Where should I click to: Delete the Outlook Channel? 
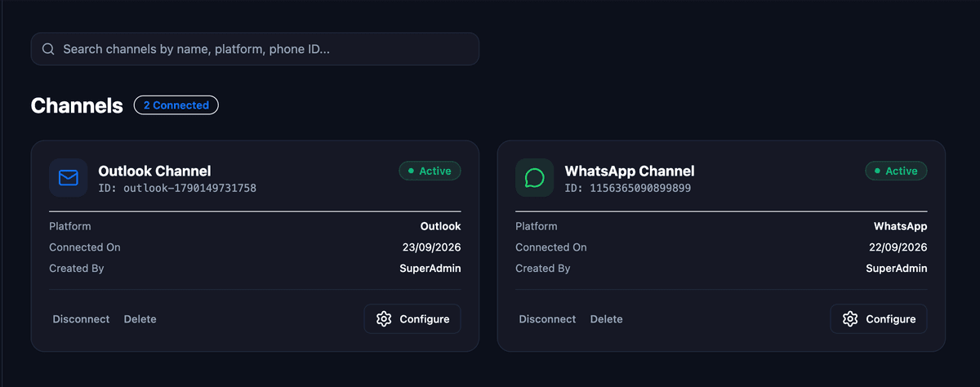(x=140, y=319)
